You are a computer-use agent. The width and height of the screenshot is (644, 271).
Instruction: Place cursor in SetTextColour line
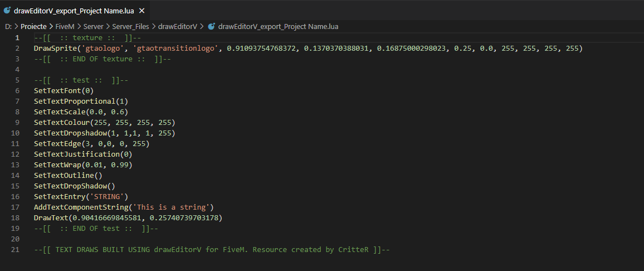(x=105, y=123)
